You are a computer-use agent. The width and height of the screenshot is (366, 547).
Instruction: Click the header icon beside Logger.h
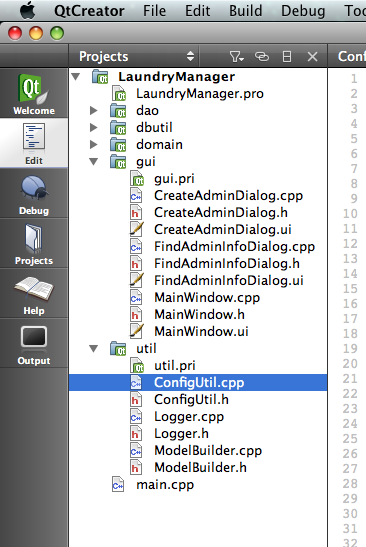coord(136,434)
